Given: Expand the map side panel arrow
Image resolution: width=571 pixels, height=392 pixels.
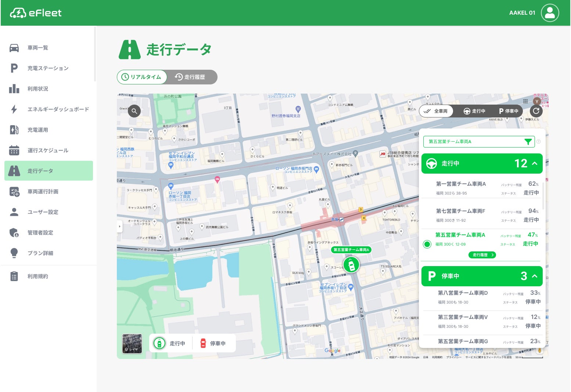Looking at the screenshot, I should coord(119,226).
